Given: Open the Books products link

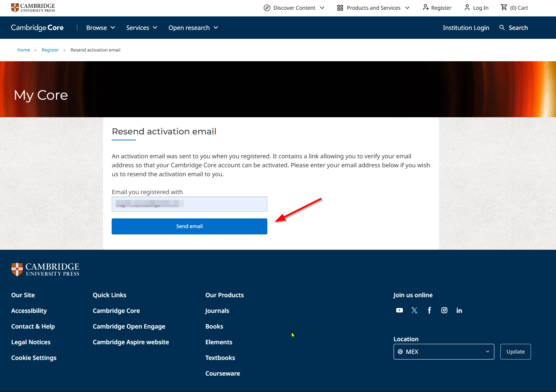Looking at the screenshot, I should click(214, 326).
